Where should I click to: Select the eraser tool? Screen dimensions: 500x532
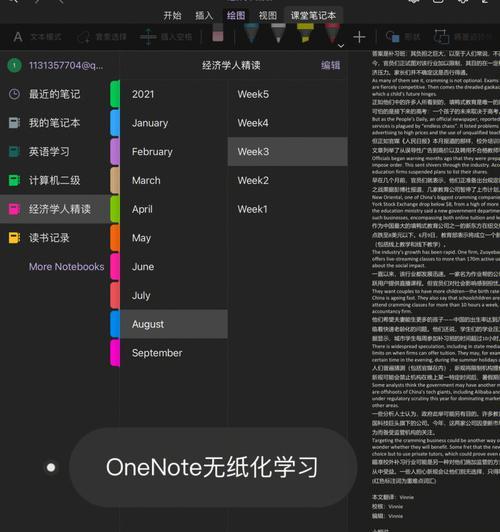pyautogui.click(x=218, y=34)
